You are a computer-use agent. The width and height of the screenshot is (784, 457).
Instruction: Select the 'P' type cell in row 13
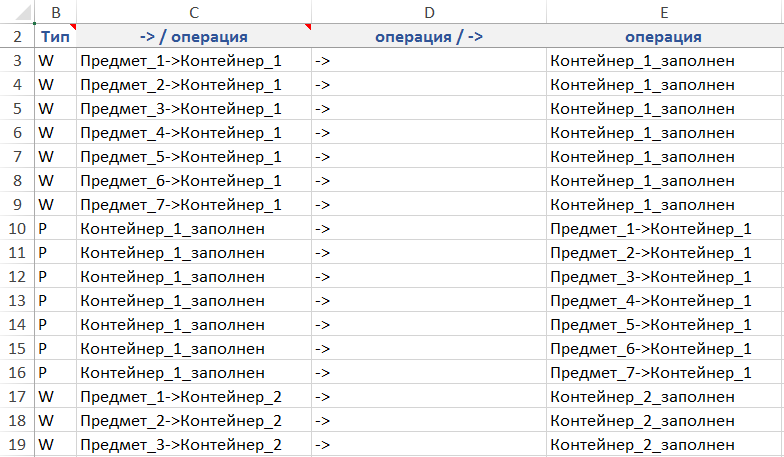(x=55, y=300)
